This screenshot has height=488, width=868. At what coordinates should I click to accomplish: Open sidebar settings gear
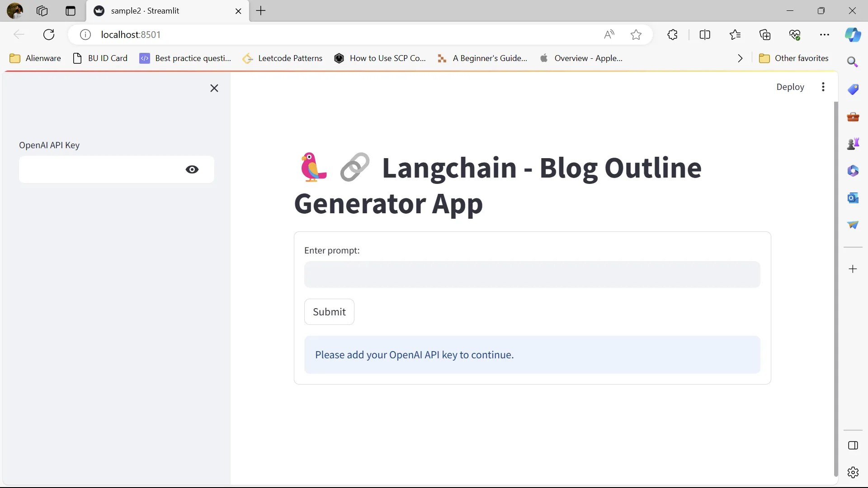(x=853, y=473)
